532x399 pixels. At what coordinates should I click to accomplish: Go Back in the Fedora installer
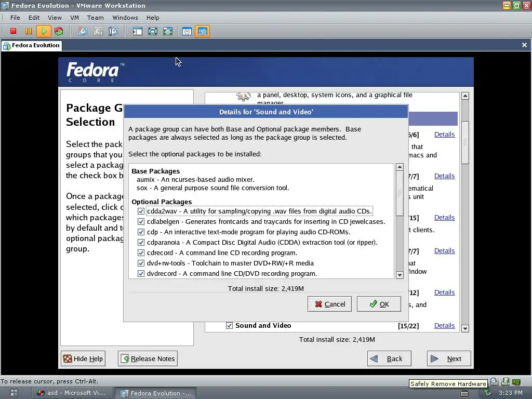(x=389, y=358)
